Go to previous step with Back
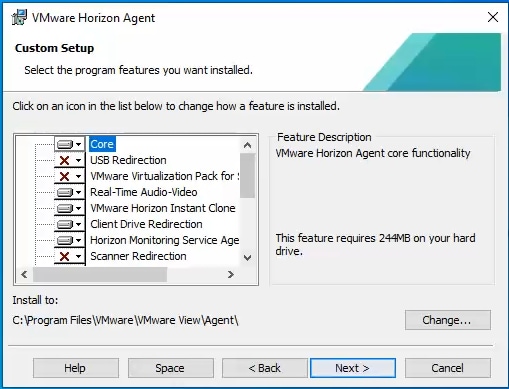The height and width of the screenshot is (389, 509). point(265,368)
